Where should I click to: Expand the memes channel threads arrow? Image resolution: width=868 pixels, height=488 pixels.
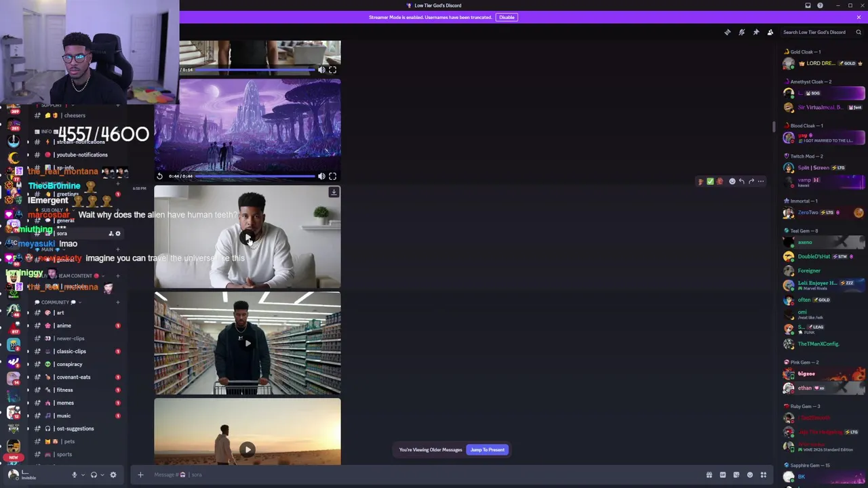pyautogui.click(x=28, y=403)
